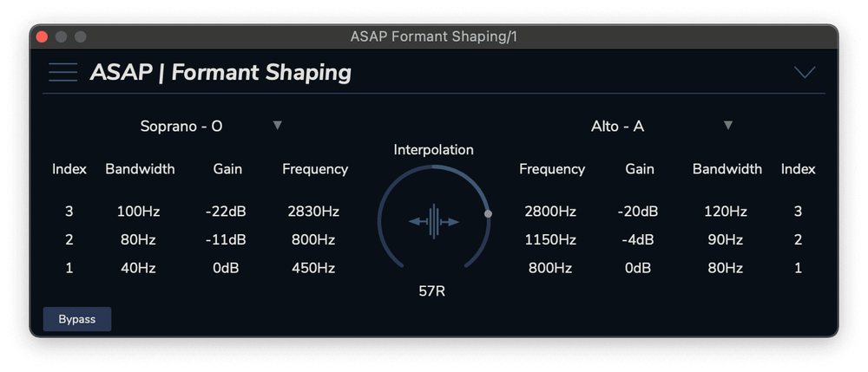
Task: Open the Alto - A preset dropdown arrow
Action: [x=728, y=125]
